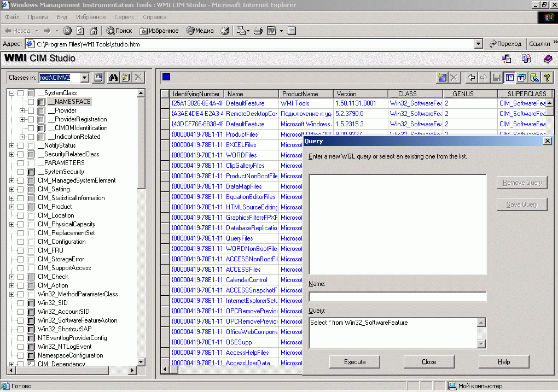Check the box next to CIM_Check
This screenshot has width=558, height=392.
pyautogui.click(x=21, y=277)
